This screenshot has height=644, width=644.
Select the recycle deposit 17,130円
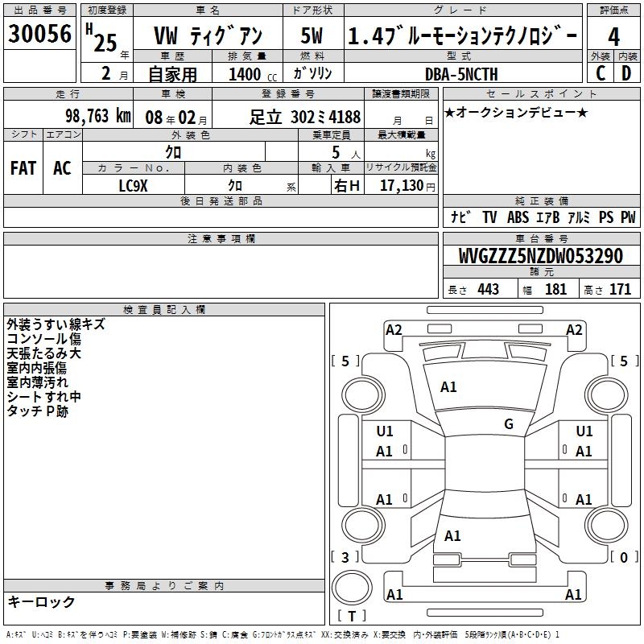coord(407,186)
